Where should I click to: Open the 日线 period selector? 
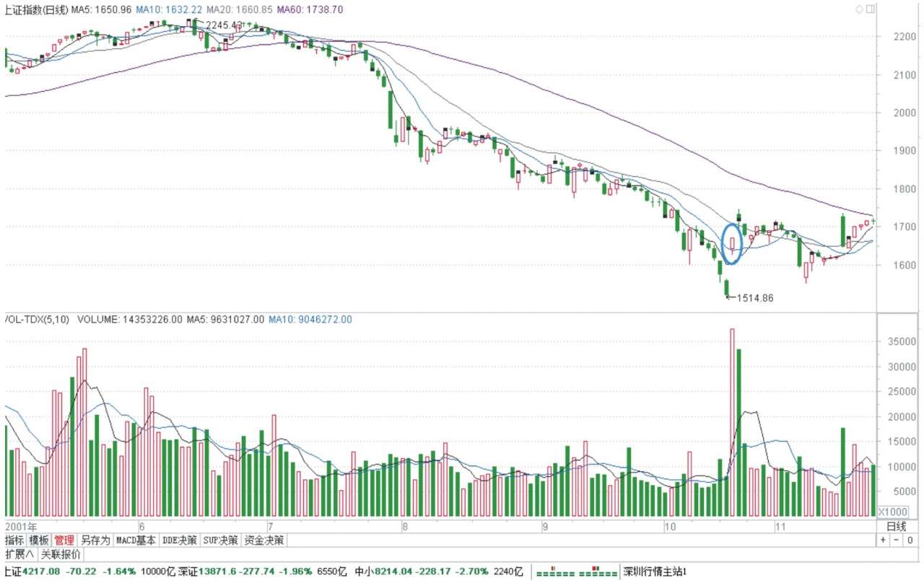(895, 525)
